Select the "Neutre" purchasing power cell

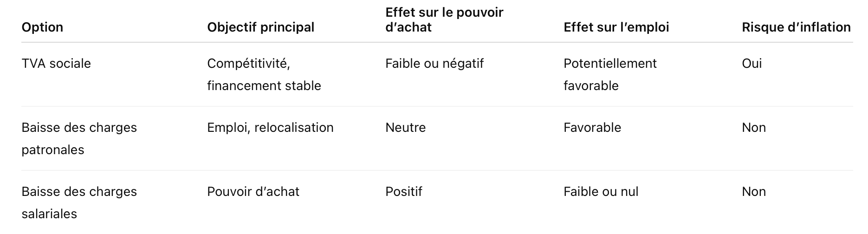(x=405, y=128)
